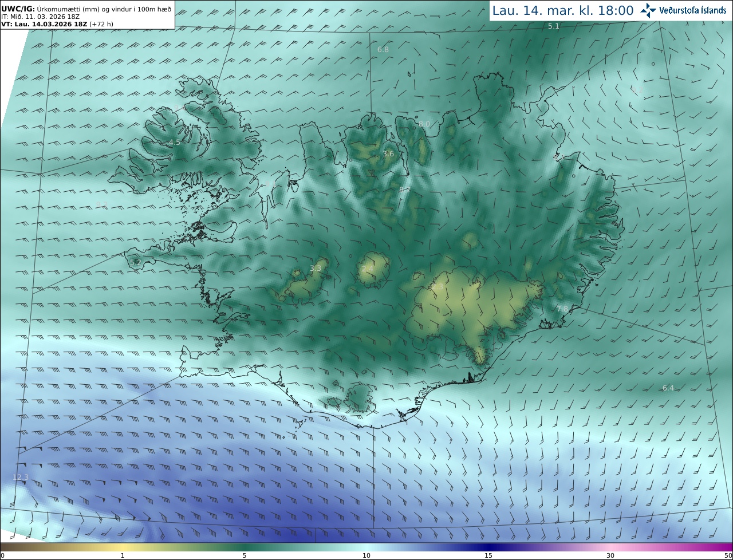The image size is (733, 560).
Task: Click the 6.8 value on the map
Action: click(383, 50)
